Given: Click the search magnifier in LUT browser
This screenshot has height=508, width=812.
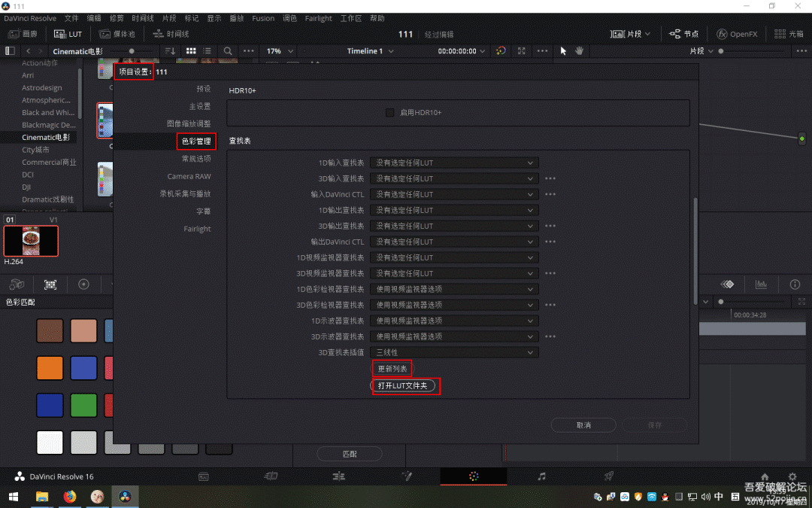Looking at the screenshot, I should 228,51.
